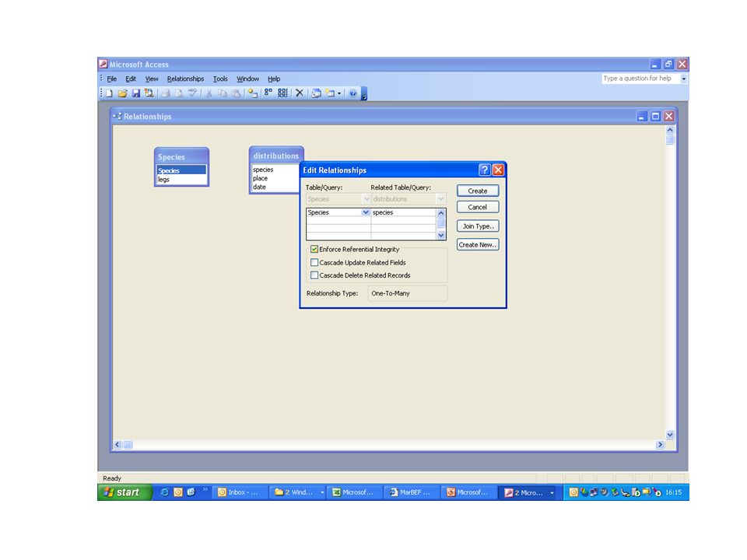This screenshot has width=747, height=560.
Task: Open the View menu
Action: 152,79
